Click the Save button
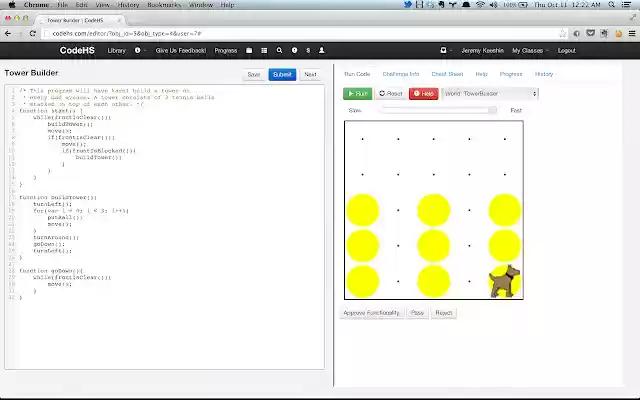This screenshot has height=400, width=640. (x=253, y=74)
